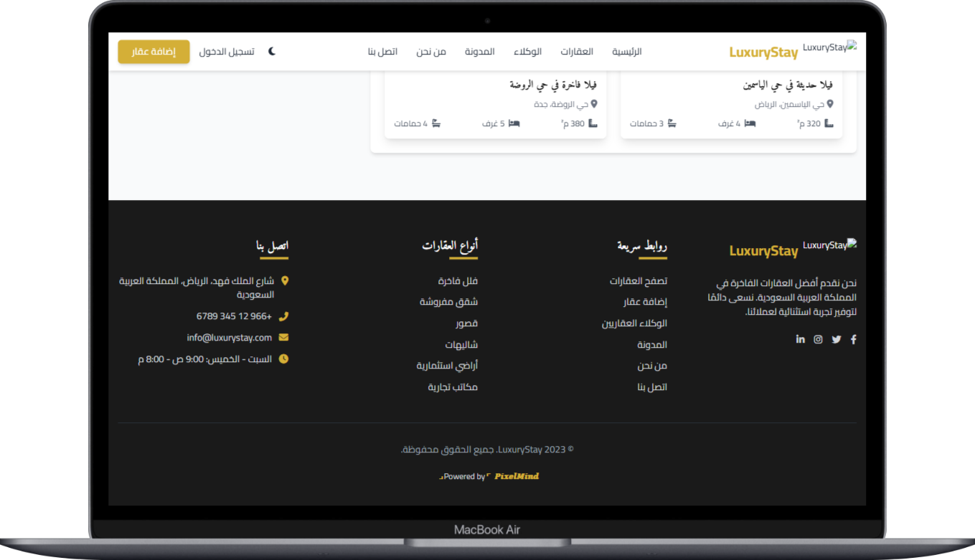Select المدونة from the navigation bar
975x560 pixels.
(x=479, y=51)
